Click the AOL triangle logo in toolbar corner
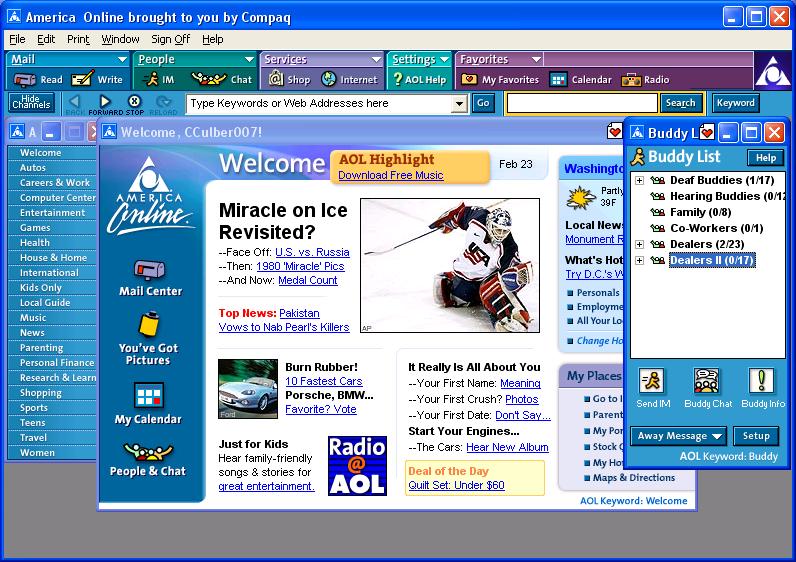The height and width of the screenshot is (562, 796). (773, 71)
